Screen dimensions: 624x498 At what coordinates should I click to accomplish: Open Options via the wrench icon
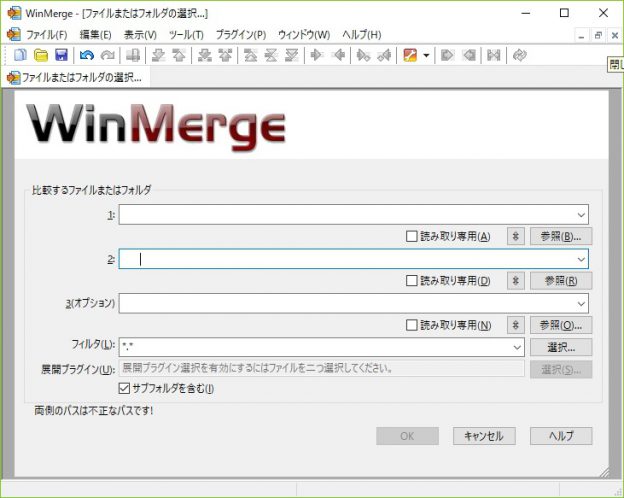(x=410, y=55)
